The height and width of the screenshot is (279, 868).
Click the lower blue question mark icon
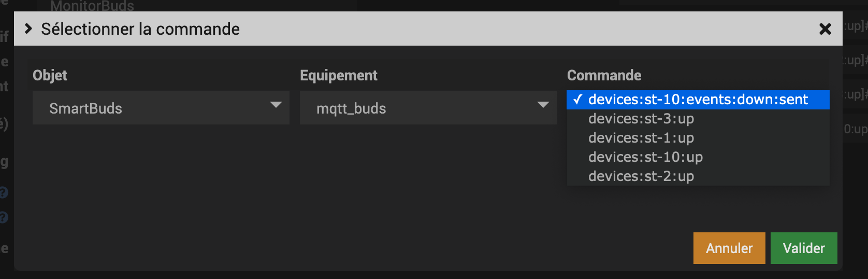pyautogui.click(x=4, y=217)
